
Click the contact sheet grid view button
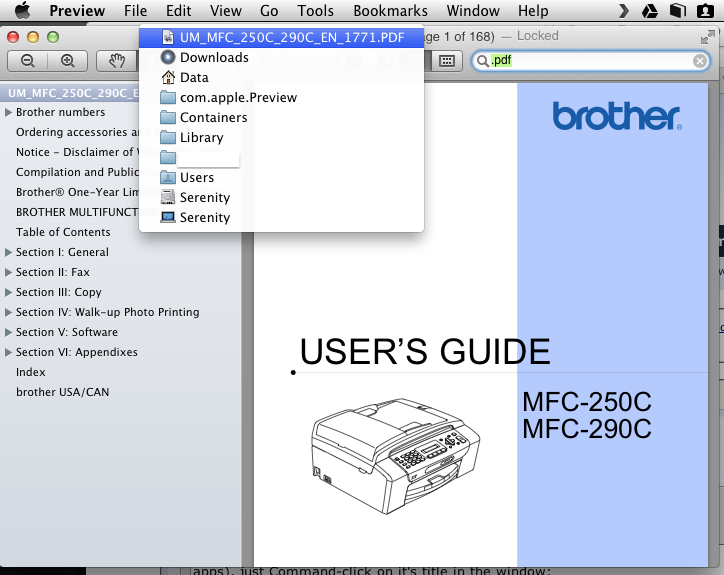click(446, 61)
